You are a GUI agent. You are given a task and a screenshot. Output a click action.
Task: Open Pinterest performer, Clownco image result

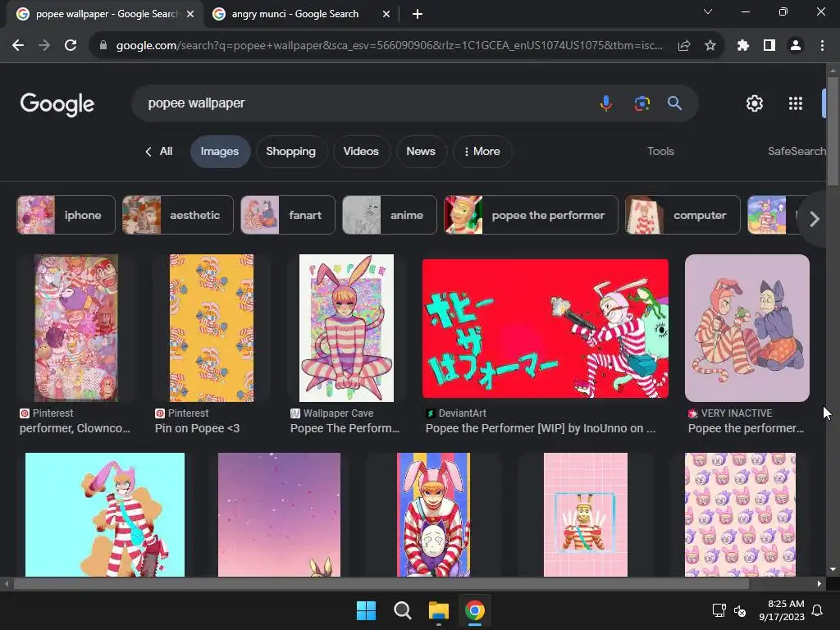(x=76, y=328)
